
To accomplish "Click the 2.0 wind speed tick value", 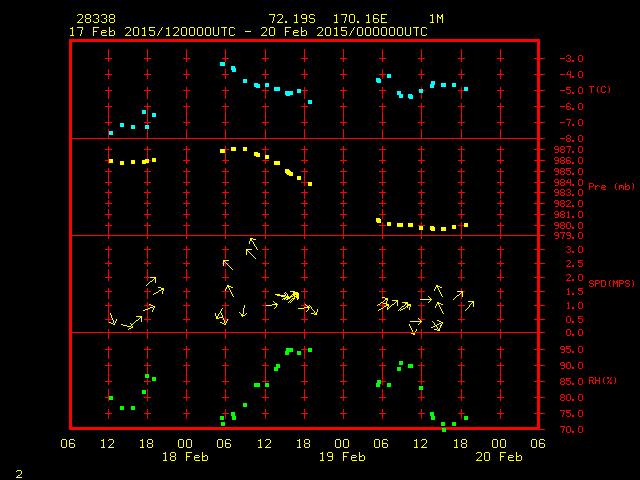I will (574, 278).
